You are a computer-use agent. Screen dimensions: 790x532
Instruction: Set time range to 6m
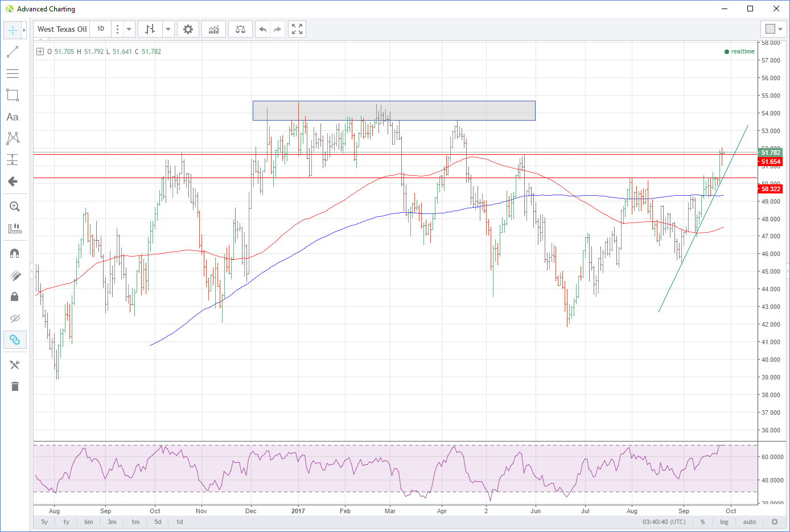click(x=89, y=522)
